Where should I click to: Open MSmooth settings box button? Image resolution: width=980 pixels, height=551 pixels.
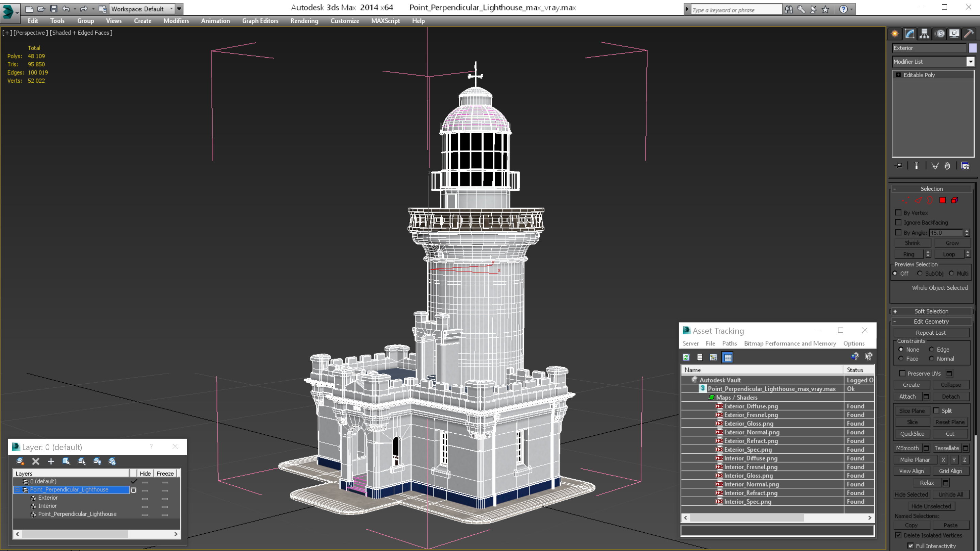pos(926,448)
